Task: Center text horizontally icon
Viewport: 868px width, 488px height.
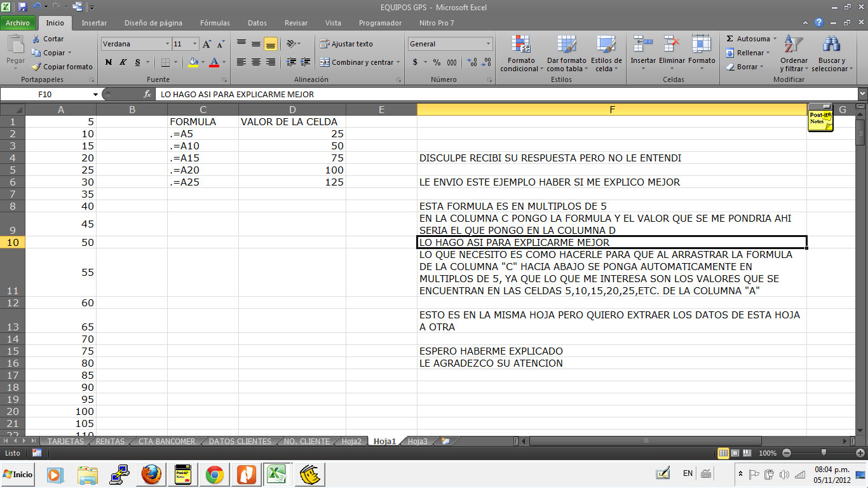Action: coord(256,62)
